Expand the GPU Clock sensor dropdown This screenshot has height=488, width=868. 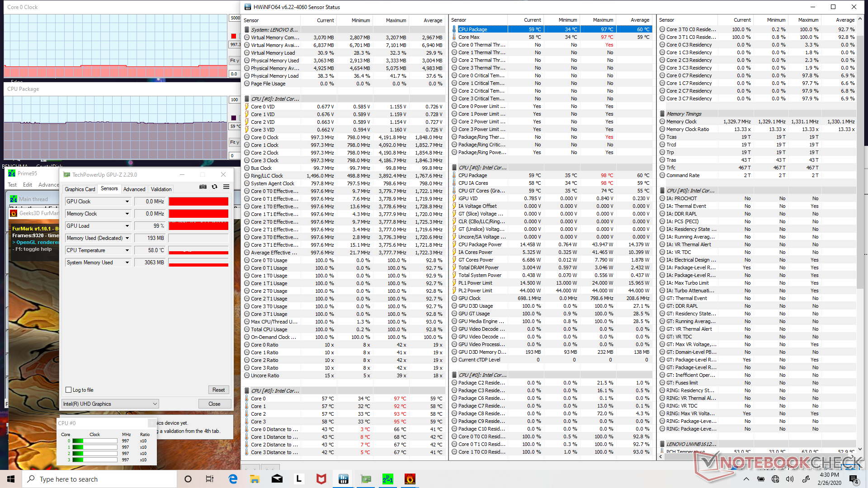click(127, 202)
